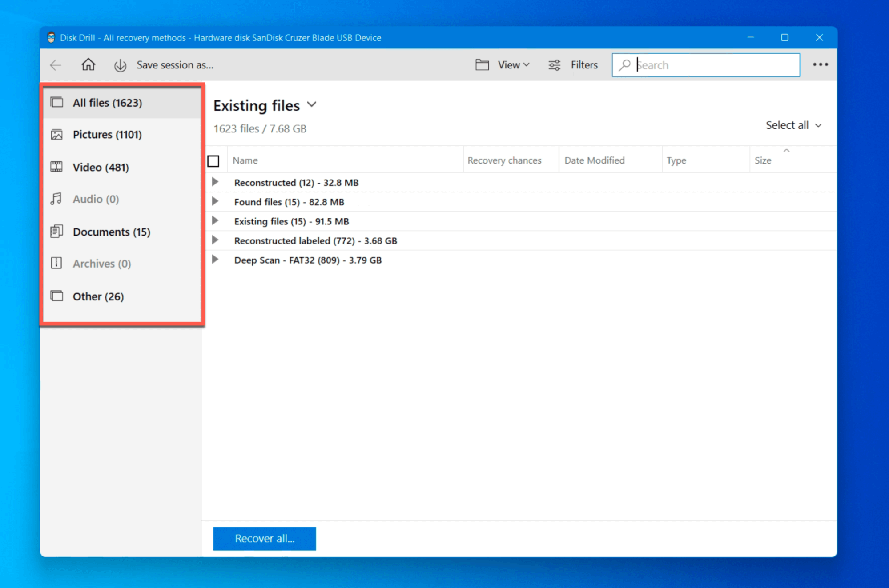Click Reconstructed labeled (772) - 3.68 GB text

tap(315, 240)
